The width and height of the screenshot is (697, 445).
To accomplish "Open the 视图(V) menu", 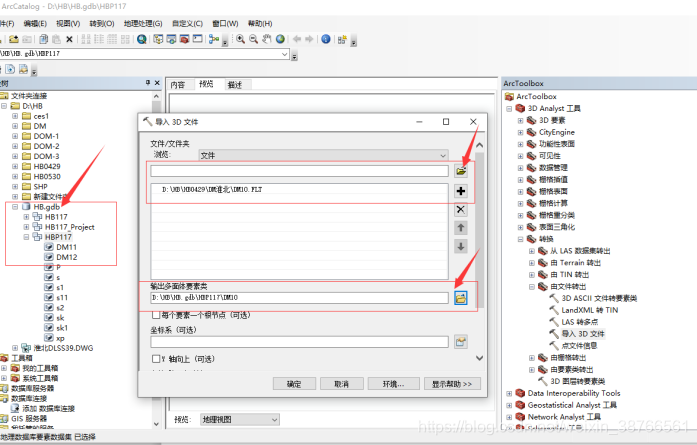I will (x=68, y=24).
